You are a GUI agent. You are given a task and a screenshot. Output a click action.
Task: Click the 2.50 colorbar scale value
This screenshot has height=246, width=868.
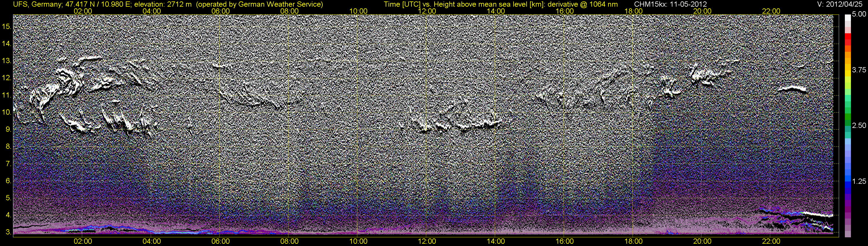pyautogui.click(x=859, y=125)
